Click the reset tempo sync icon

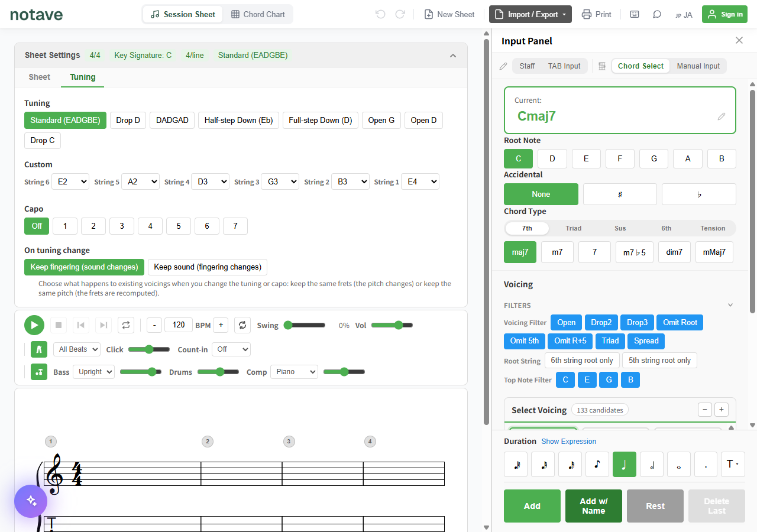point(242,325)
